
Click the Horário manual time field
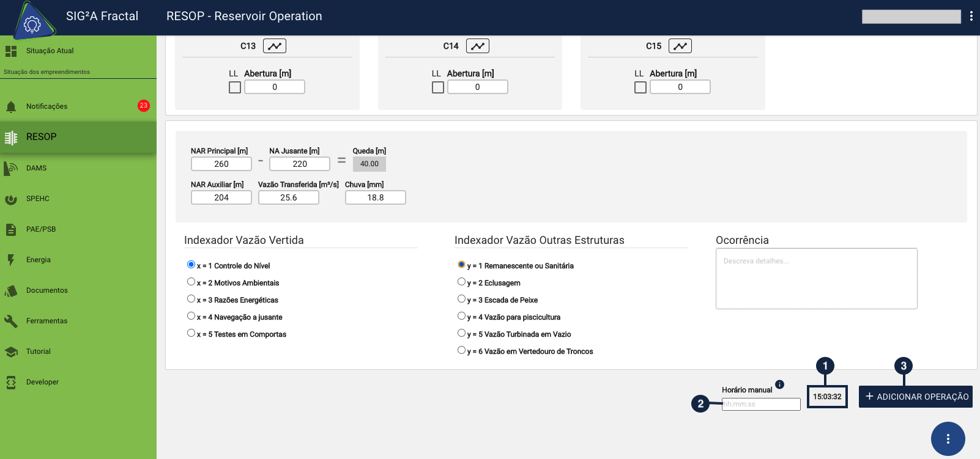click(761, 404)
